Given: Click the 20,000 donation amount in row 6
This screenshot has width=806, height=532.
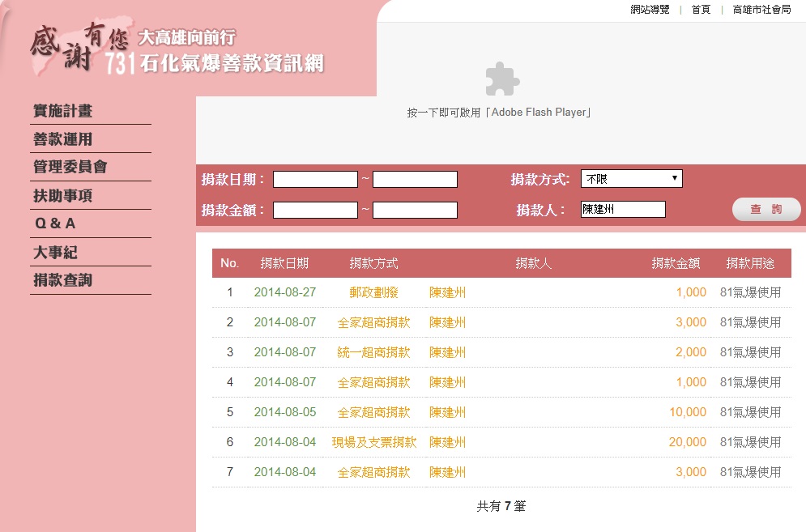Looking at the screenshot, I should pos(687,442).
